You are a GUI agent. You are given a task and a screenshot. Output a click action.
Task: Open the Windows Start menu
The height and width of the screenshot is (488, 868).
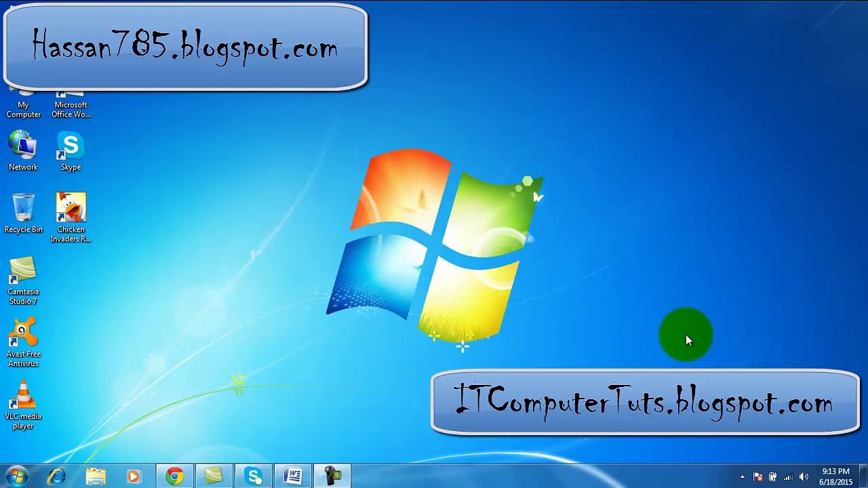(x=16, y=476)
